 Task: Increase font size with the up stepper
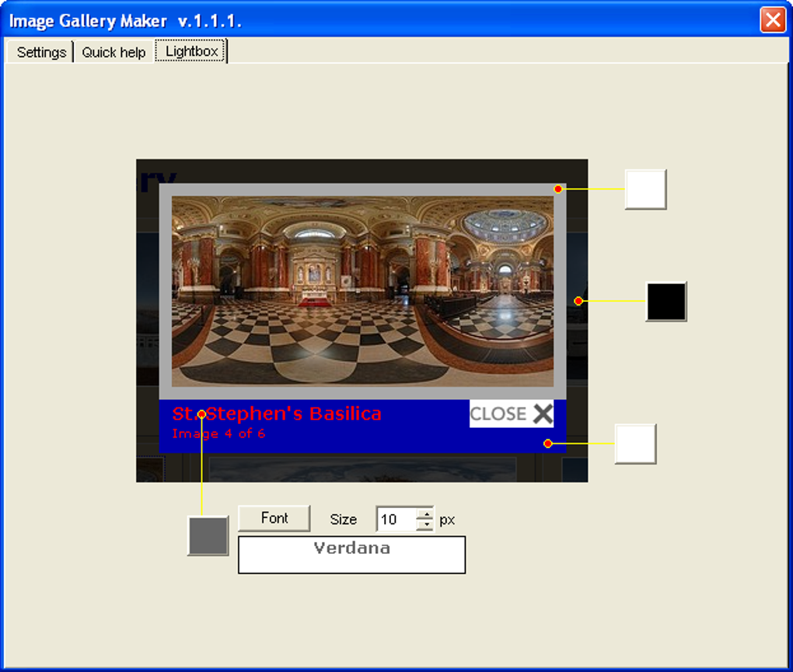click(x=426, y=514)
